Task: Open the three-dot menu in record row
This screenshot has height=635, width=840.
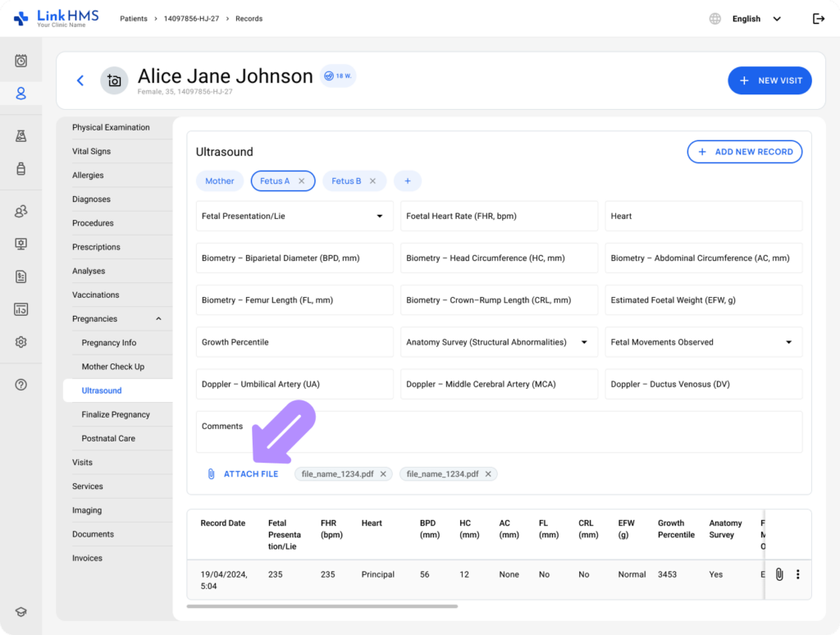Action: pos(797,574)
